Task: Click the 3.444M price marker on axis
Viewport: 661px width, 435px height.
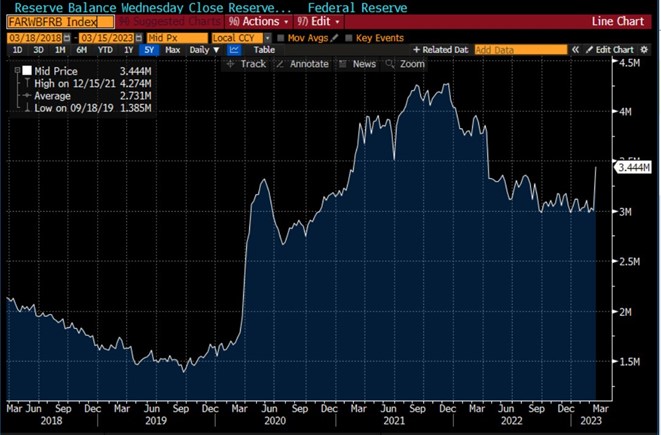Action: click(634, 168)
